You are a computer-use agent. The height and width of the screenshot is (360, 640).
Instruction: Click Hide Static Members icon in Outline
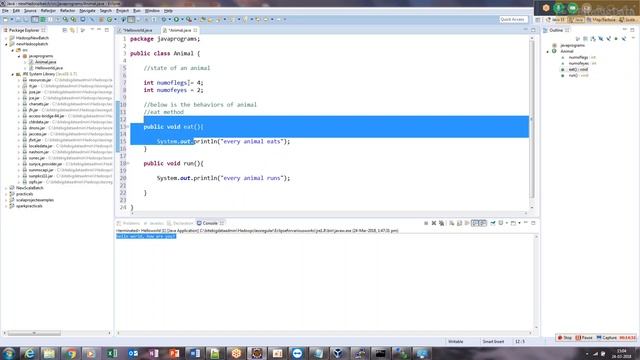point(609,38)
